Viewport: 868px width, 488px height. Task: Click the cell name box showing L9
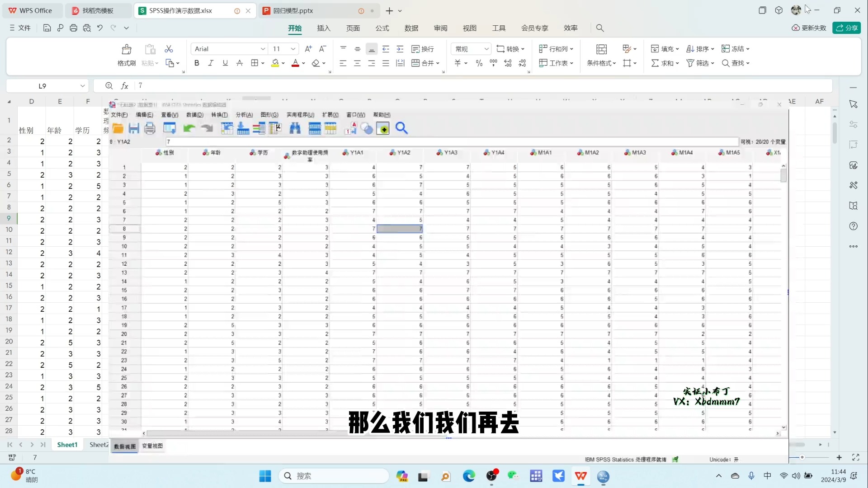point(42,86)
